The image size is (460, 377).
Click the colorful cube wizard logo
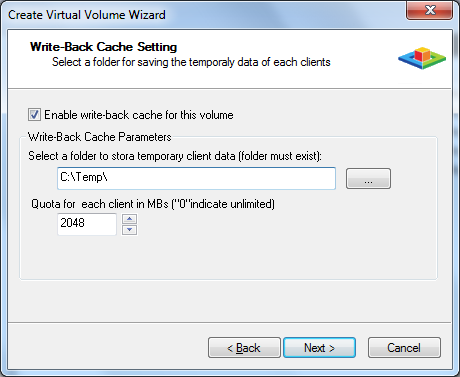coord(422,58)
